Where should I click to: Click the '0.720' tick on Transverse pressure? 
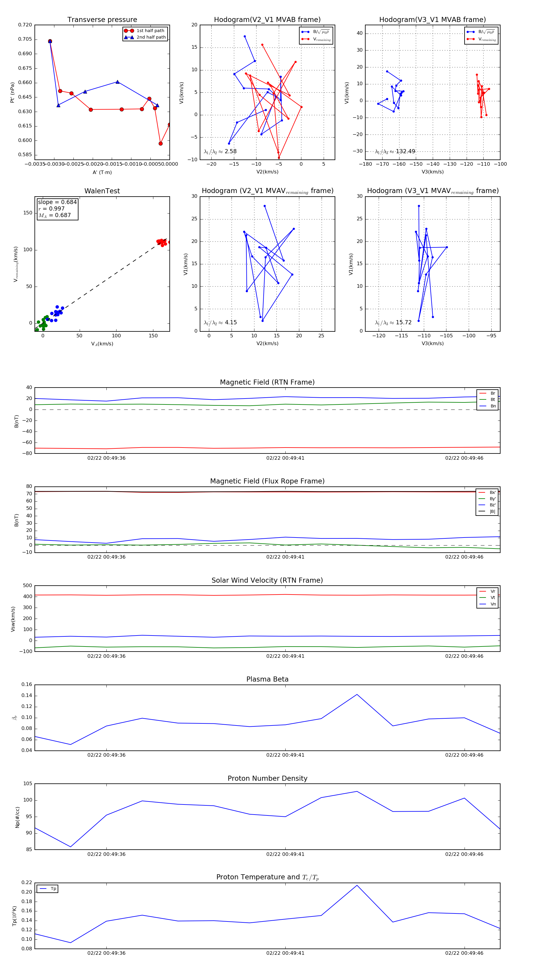(25, 25)
